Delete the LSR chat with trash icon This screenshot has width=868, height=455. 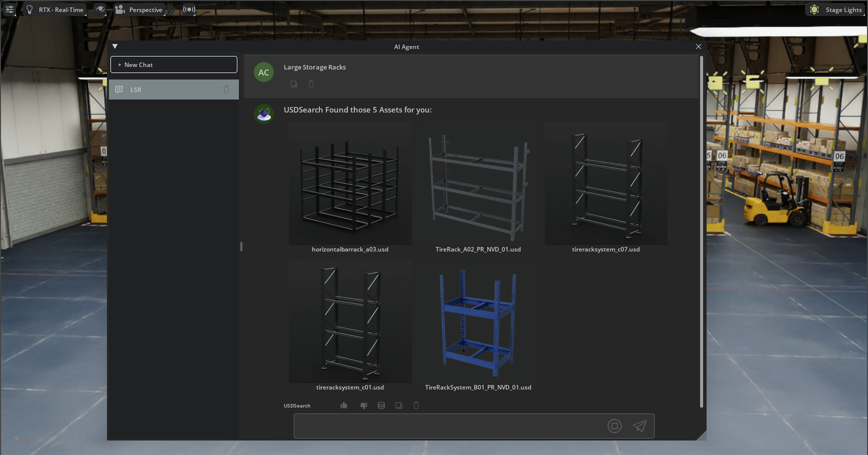226,89
